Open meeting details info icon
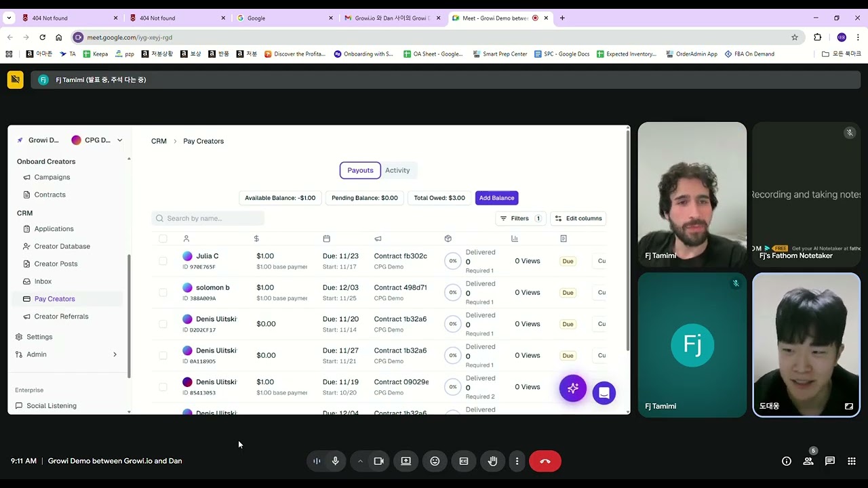The width and height of the screenshot is (868, 488). (x=787, y=461)
